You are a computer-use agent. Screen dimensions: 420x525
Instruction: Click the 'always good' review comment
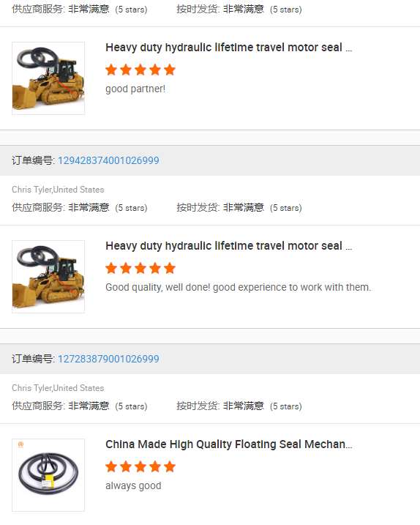click(133, 485)
